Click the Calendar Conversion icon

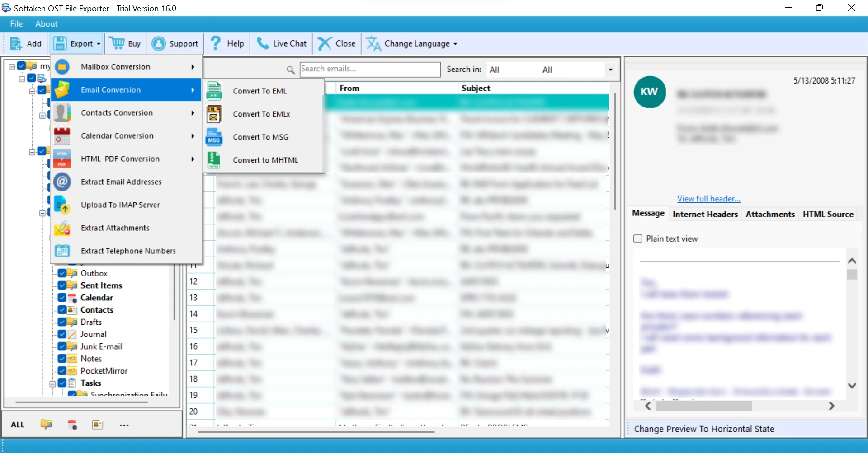62,136
